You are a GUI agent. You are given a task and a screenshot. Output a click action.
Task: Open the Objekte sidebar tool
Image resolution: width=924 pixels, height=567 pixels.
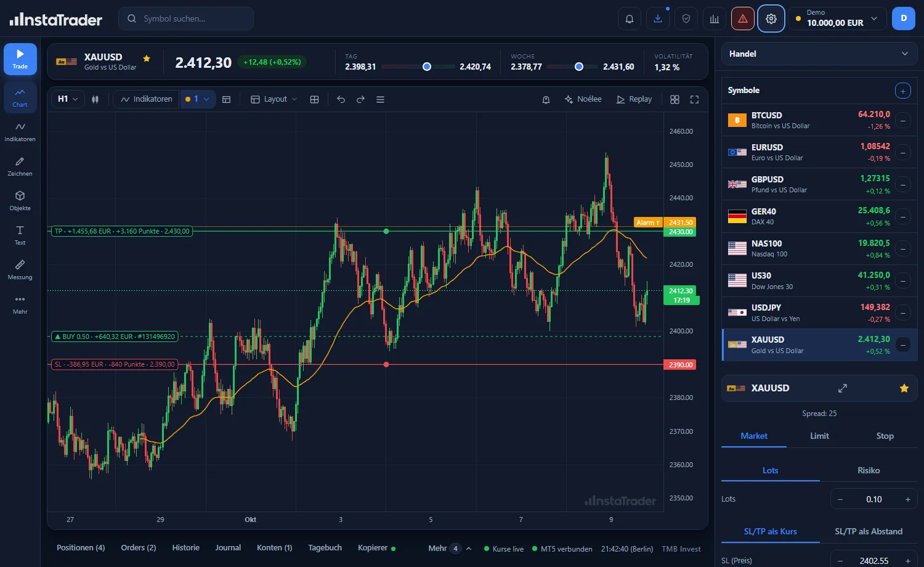point(20,201)
